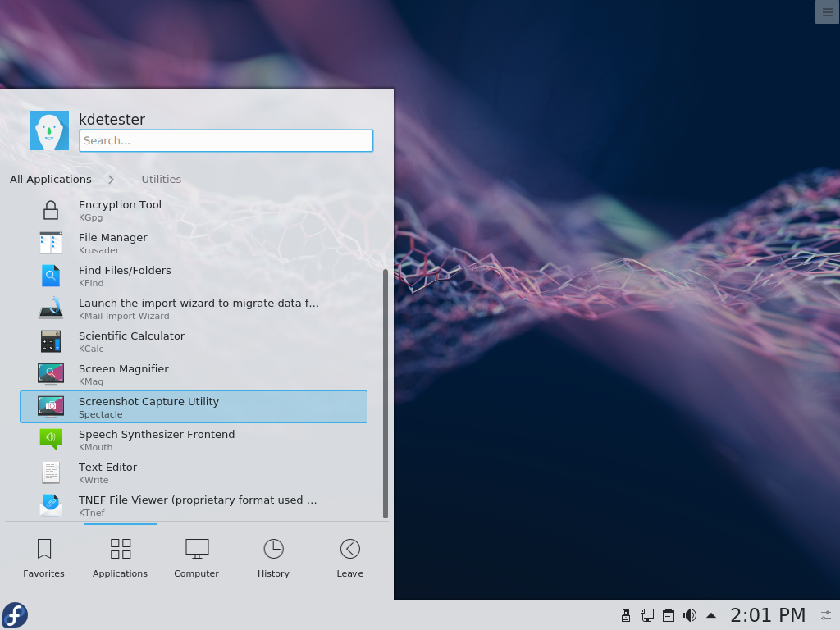Select 'Text Editor' KWrite entry text
This screenshot has width=840, height=630.
pyautogui.click(x=107, y=467)
